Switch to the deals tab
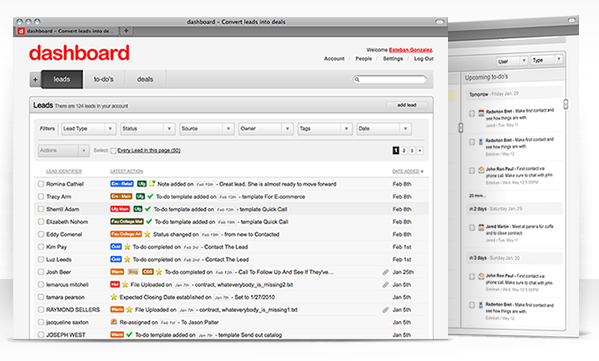This screenshot has height=361, width=599. coord(145,79)
